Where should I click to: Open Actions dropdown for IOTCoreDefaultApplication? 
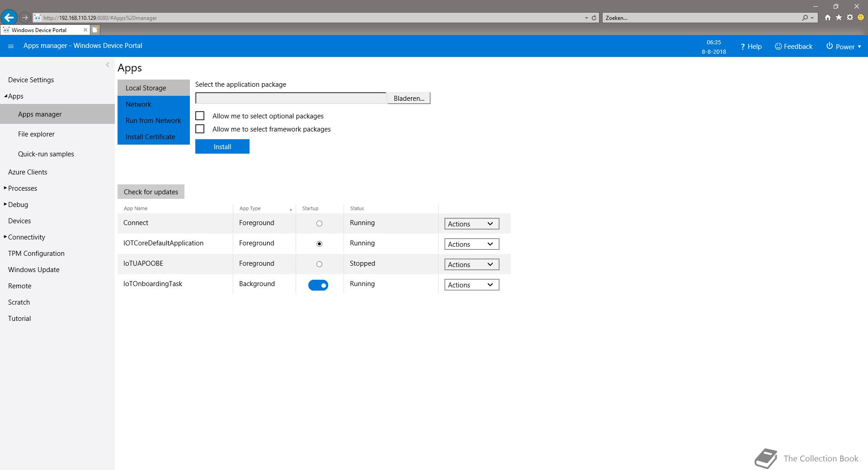(472, 244)
